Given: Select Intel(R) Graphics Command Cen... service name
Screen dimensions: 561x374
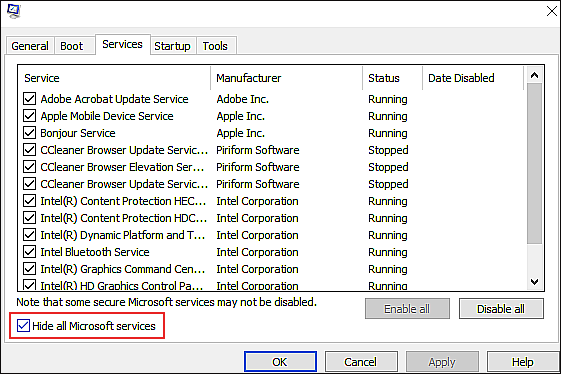Looking at the screenshot, I should click(x=123, y=269).
